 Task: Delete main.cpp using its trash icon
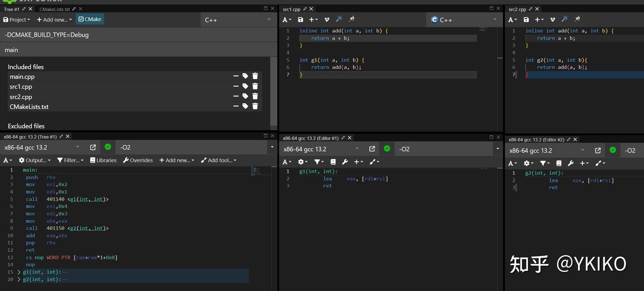pyautogui.click(x=255, y=76)
